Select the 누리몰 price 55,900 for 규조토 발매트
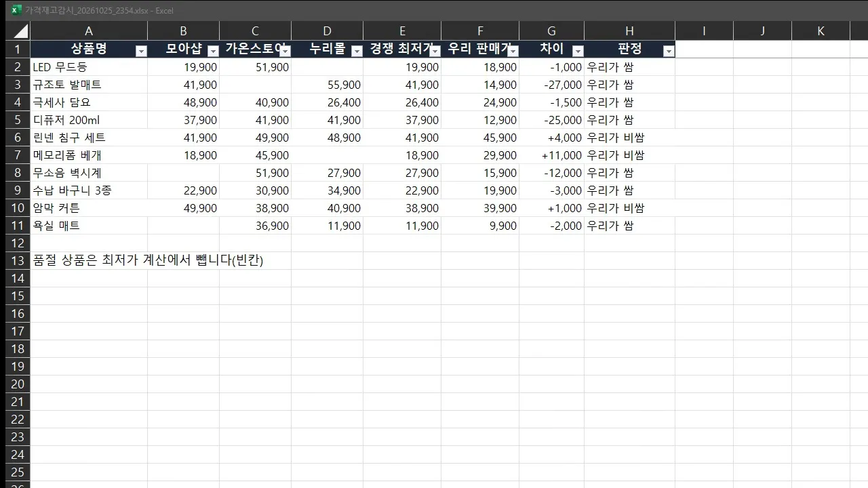The image size is (868, 488). [x=328, y=85]
